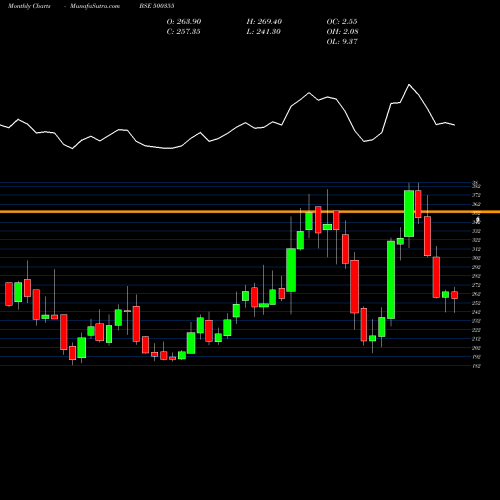The height and width of the screenshot is (500, 500).
Task: Click the 312 price axis label
Action: (x=476, y=249)
